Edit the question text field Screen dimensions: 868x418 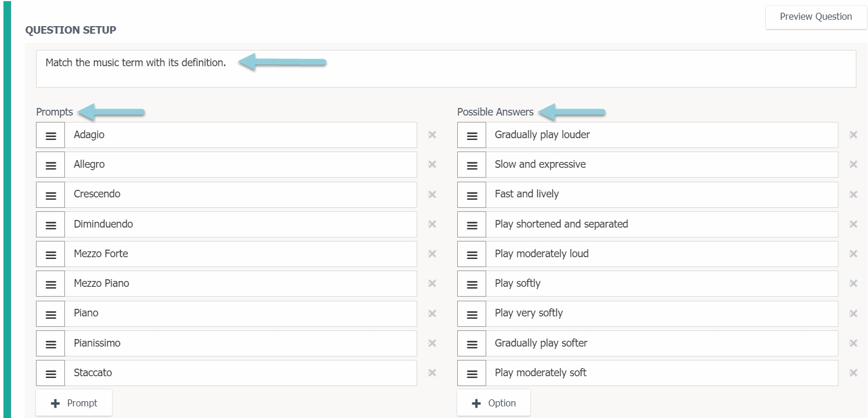446,69
